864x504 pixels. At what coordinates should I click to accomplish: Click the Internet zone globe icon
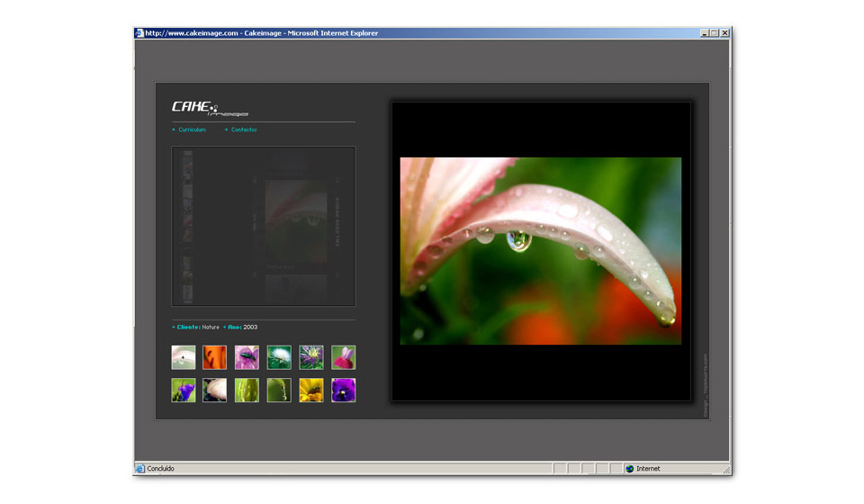click(629, 469)
